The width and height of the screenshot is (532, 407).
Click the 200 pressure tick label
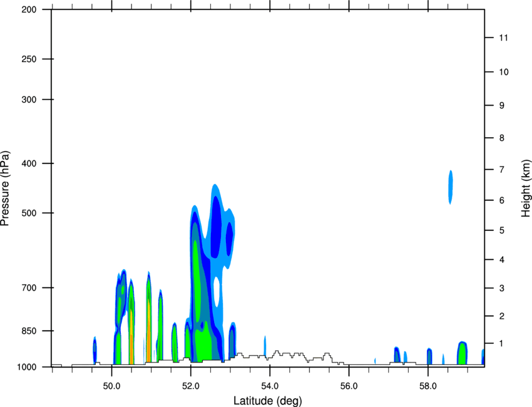29,9
